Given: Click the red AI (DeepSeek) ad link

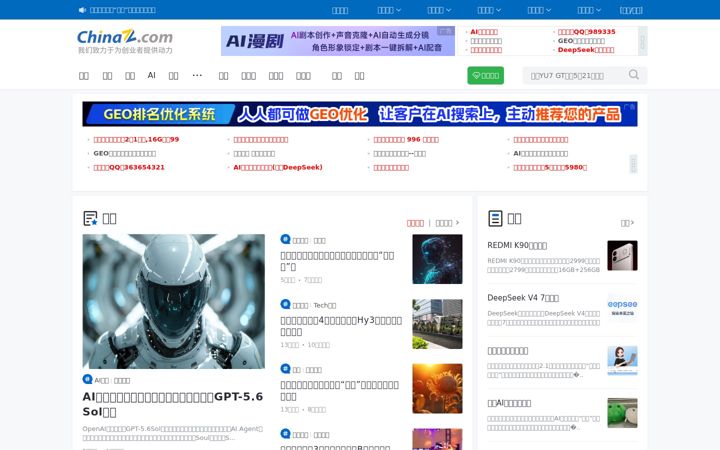Looking at the screenshot, I should click(x=278, y=168).
